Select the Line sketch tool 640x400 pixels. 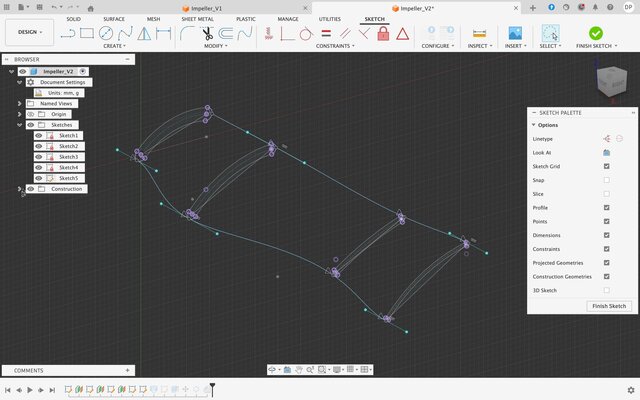(68, 33)
